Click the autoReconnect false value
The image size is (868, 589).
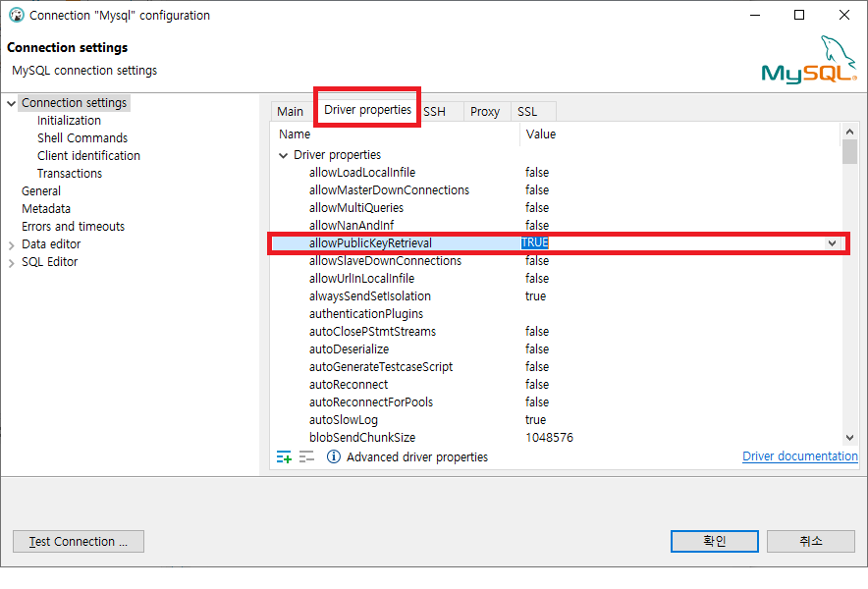[x=537, y=385]
